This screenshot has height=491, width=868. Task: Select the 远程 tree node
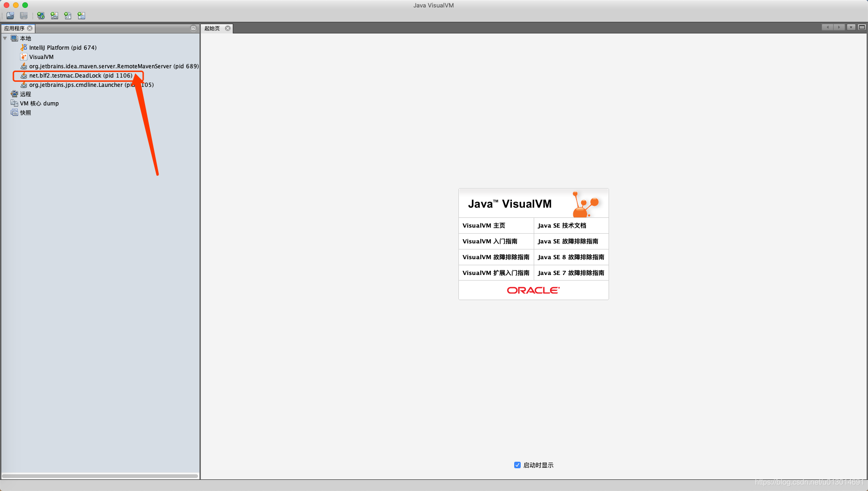(x=26, y=94)
